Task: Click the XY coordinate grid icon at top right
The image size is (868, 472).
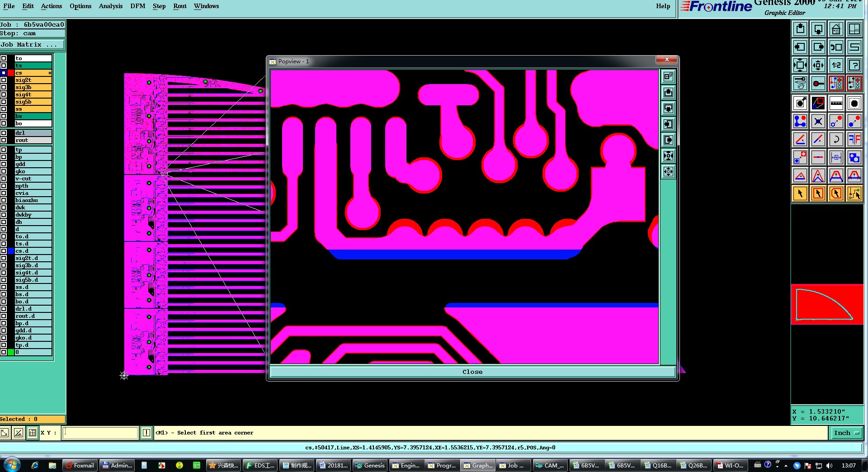Action: (x=854, y=29)
